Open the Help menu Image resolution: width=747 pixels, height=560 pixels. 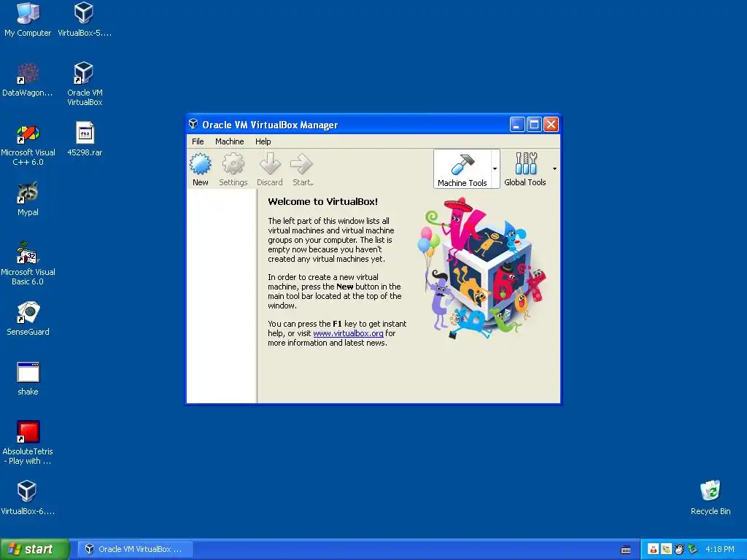coord(263,141)
